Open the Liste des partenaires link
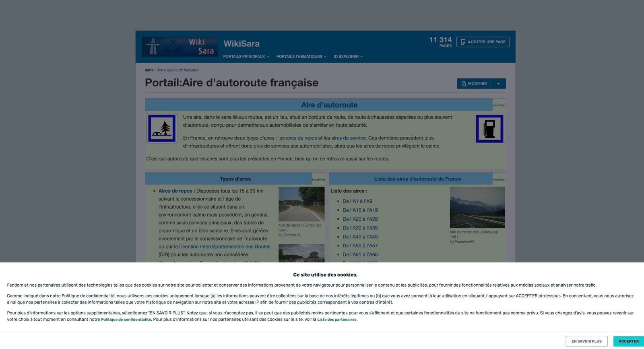Image resolution: width=644 pixels, height=349 pixels. pos(337,320)
